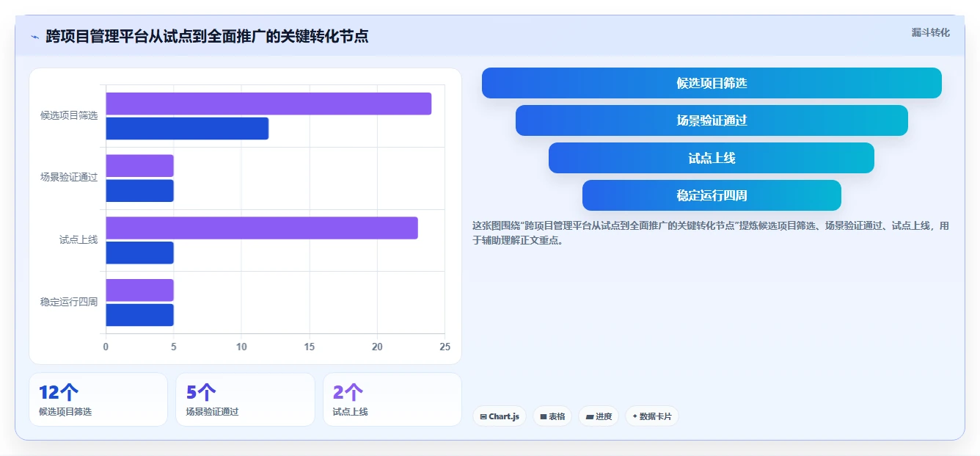This screenshot has height=456, width=980.
Task: Click the blue bar for 场景验证通过
Action: pyautogui.click(x=139, y=191)
